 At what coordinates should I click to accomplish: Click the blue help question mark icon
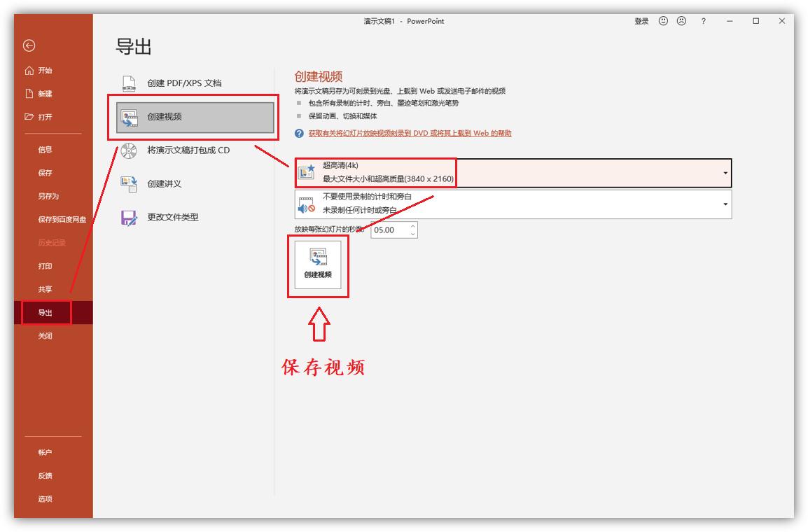pyautogui.click(x=299, y=134)
